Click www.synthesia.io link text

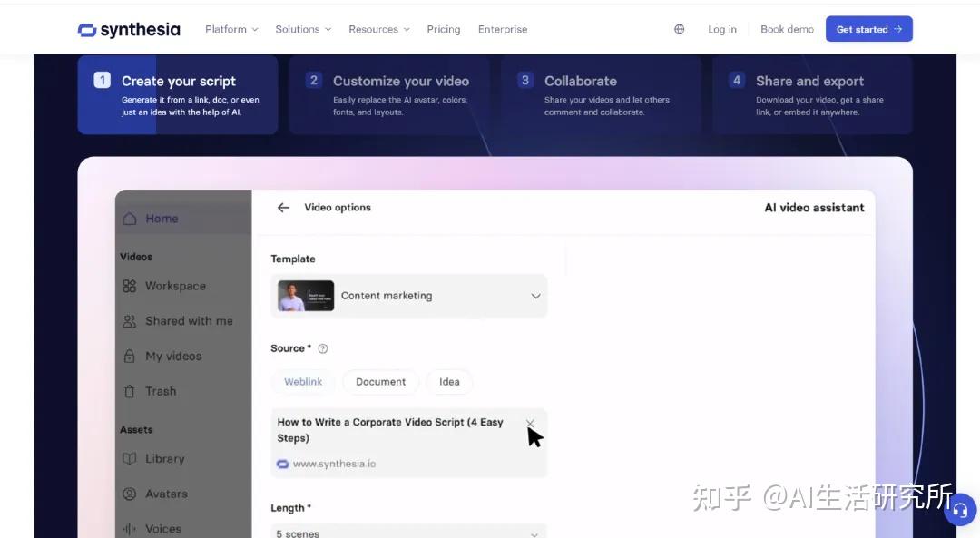point(334,464)
